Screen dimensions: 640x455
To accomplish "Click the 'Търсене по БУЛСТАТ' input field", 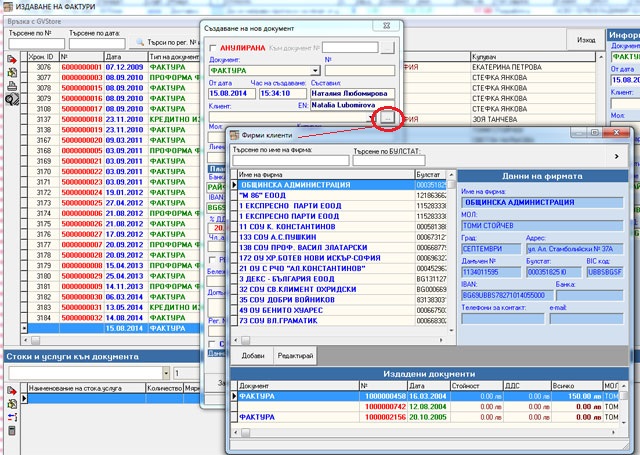I will tap(389, 161).
